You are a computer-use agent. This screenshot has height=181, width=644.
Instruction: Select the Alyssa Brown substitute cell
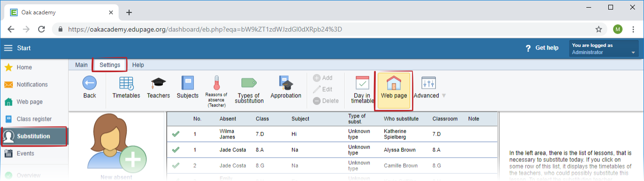pos(400,150)
